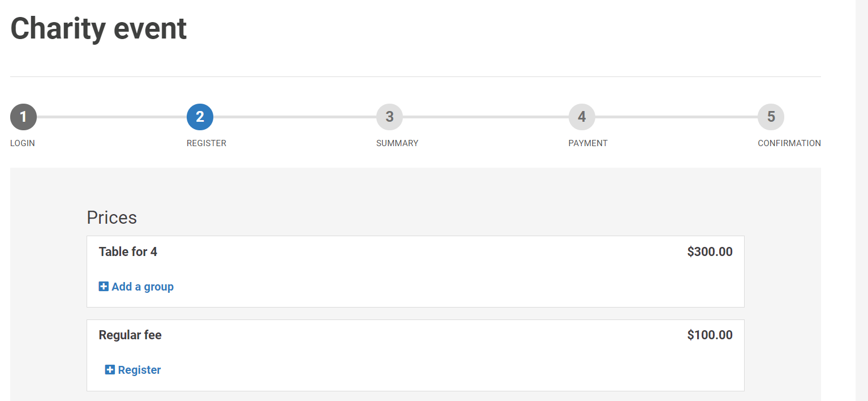Click the Prices section heading
Image resolution: width=868 pixels, height=401 pixels.
(x=112, y=217)
